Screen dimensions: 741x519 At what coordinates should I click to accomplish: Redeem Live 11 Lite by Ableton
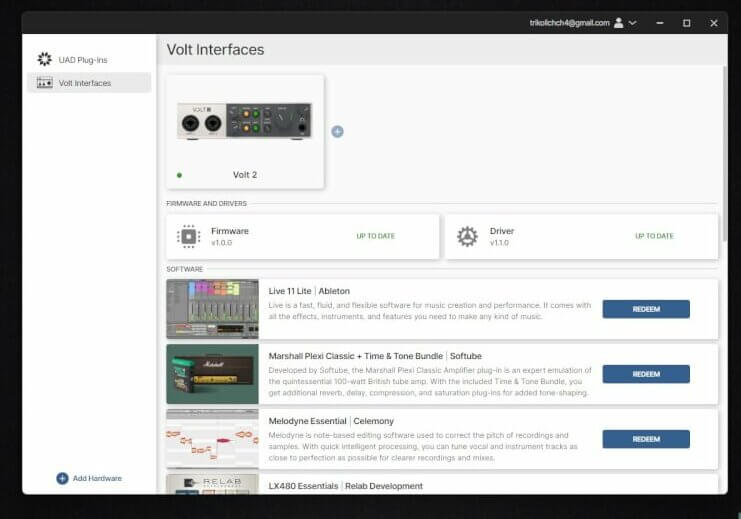click(x=646, y=309)
